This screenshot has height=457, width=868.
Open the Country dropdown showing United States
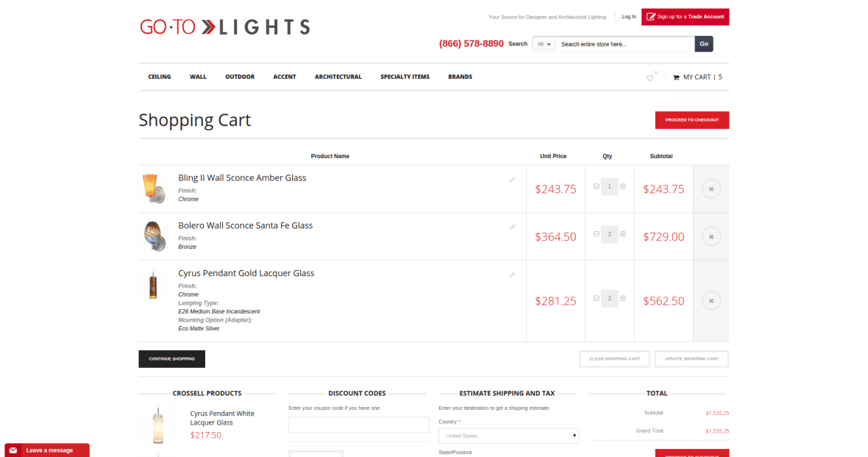coord(508,435)
